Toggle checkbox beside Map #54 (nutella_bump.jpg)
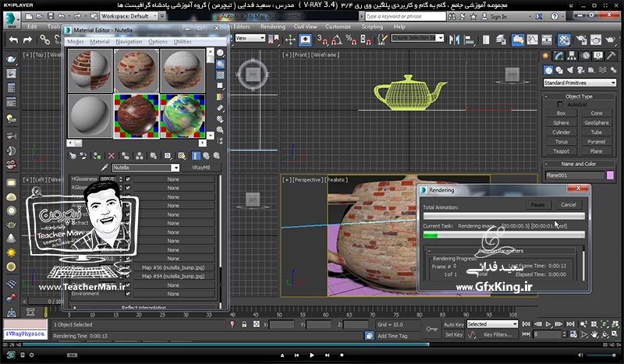 point(128,277)
